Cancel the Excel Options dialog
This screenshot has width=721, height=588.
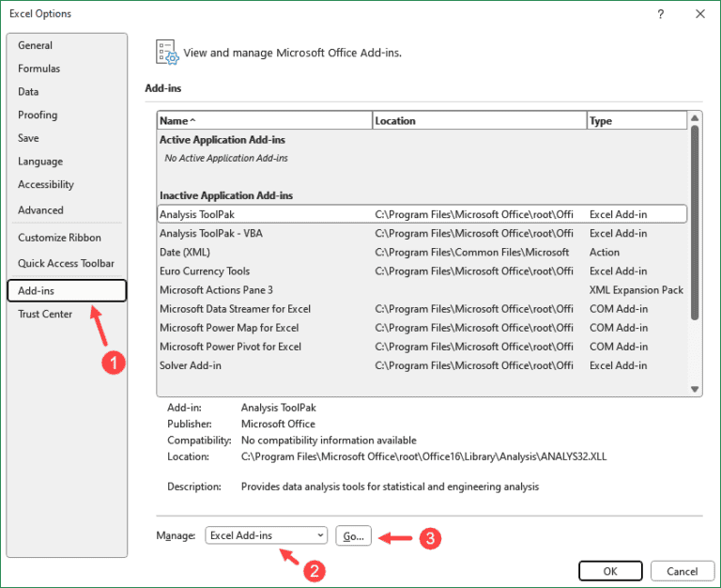pyautogui.click(x=682, y=571)
